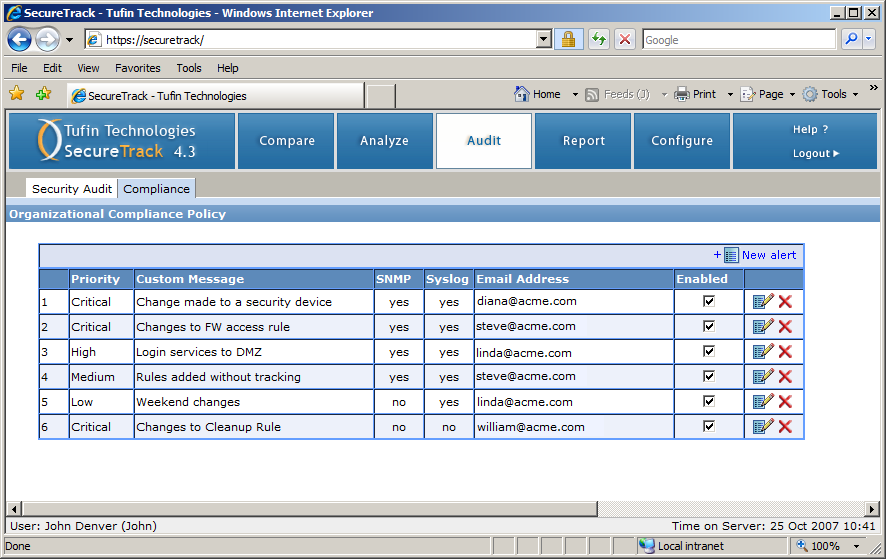This screenshot has height=559, width=886.
Task: Select the Compliance tab
Action: tap(157, 189)
